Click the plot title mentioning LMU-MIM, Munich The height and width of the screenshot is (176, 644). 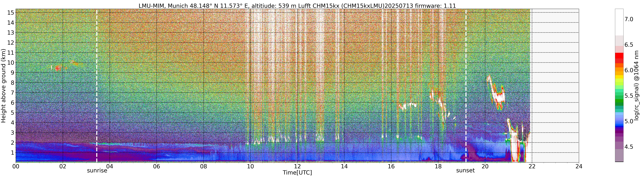coord(297,6)
